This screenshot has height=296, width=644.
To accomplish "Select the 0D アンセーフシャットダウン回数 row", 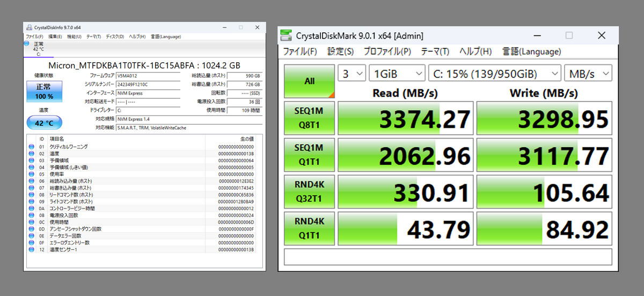I will click(142, 229).
